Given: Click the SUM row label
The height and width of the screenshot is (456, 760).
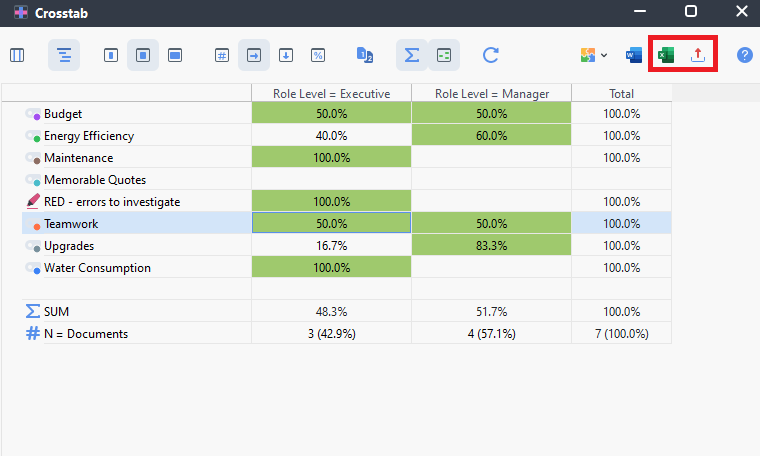Looking at the screenshot, I should click(56, 312).
